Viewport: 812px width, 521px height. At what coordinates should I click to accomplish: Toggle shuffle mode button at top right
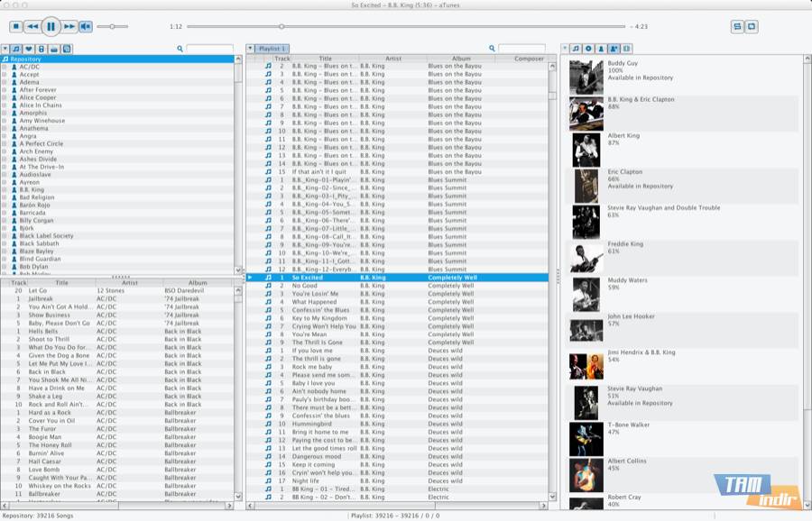pos(737,27)
